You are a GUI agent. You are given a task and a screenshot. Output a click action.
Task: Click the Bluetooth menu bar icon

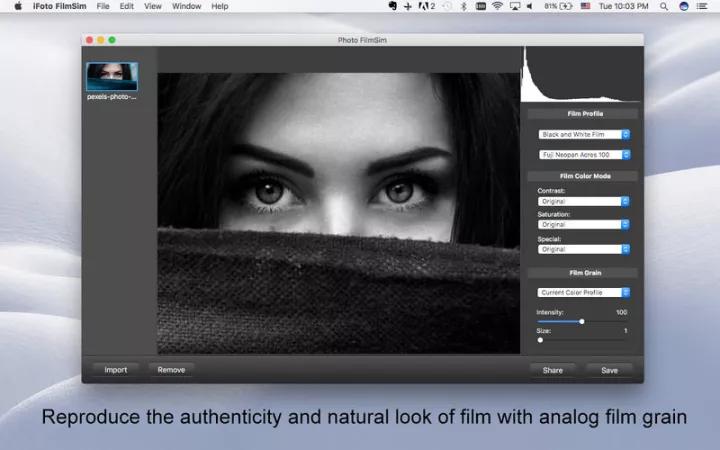(464, 6)
